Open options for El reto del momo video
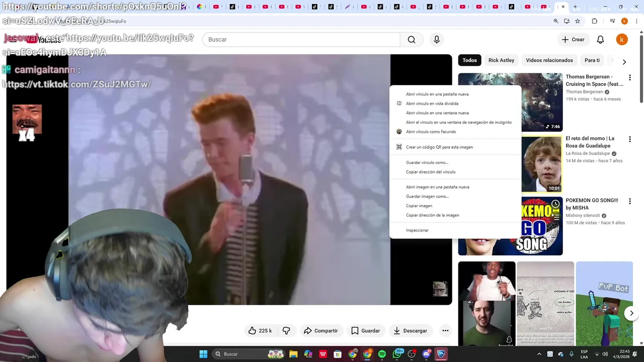Screen dimensions: 644x362 (x=629, y=139)
